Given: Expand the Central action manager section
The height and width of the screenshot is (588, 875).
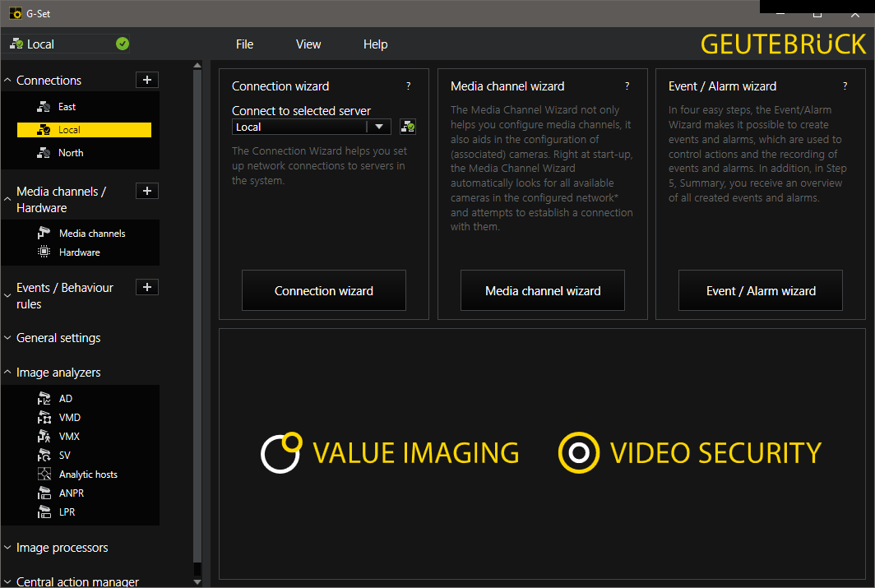Looking at the screenshot, I should (x=7, y=582).
